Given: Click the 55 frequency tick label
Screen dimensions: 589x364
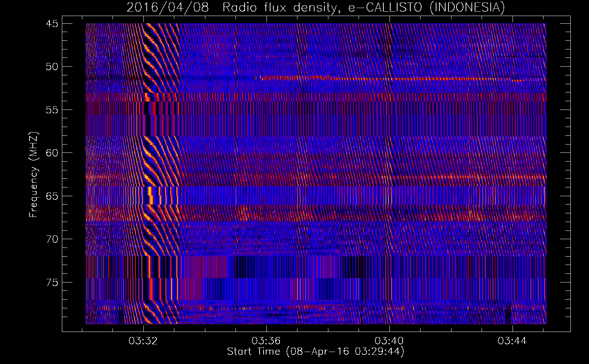Looking at the screenshot, I should [52, 110].
